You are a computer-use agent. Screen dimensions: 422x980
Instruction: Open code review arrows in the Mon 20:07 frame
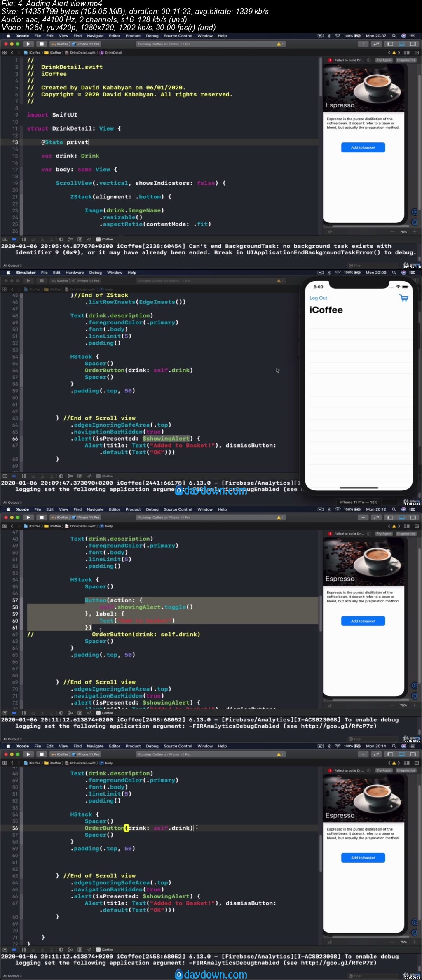(376, 44)
